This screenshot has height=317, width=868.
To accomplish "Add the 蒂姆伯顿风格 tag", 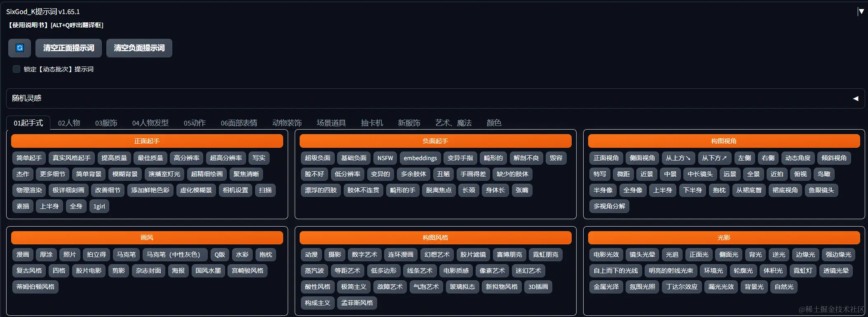I will [35, 286].
